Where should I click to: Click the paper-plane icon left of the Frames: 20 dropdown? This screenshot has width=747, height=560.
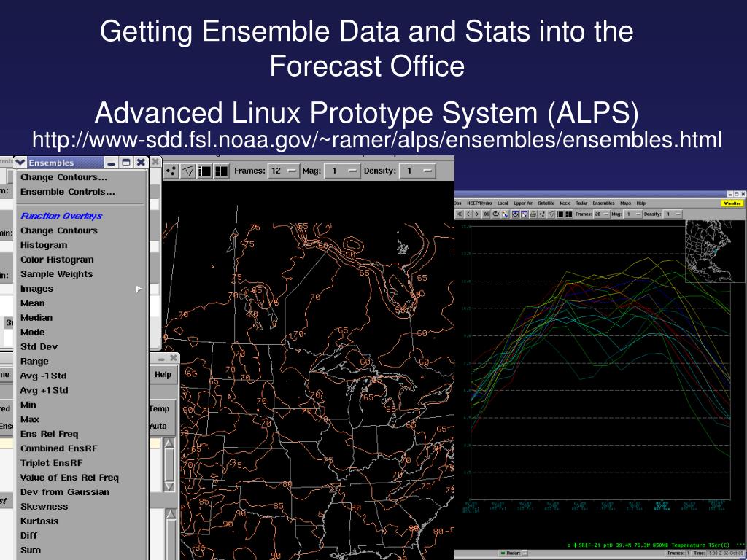coord(551,214)
